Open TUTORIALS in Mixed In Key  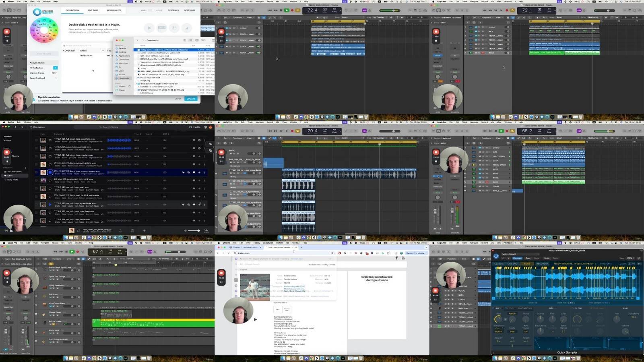pyautogui.click(x=173, y=10)
